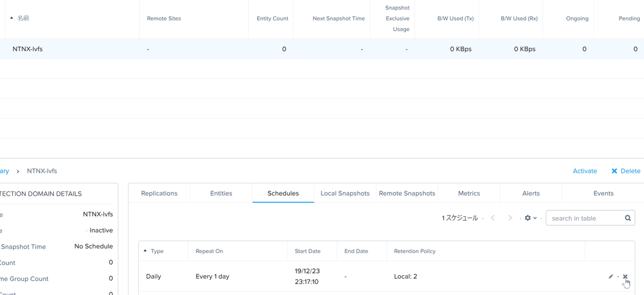Viewport: 644px width, 295px height.
Task: Click Snapshot Exclusive Usage header
Action: tap(397, 18)
